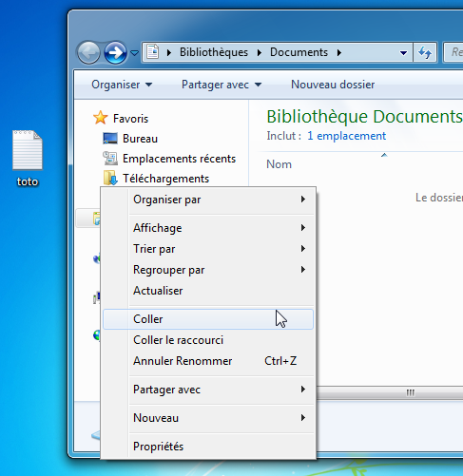
Task: Click the Emplacements récents icon
Action: pyautogui.click(x=110, y=158)
